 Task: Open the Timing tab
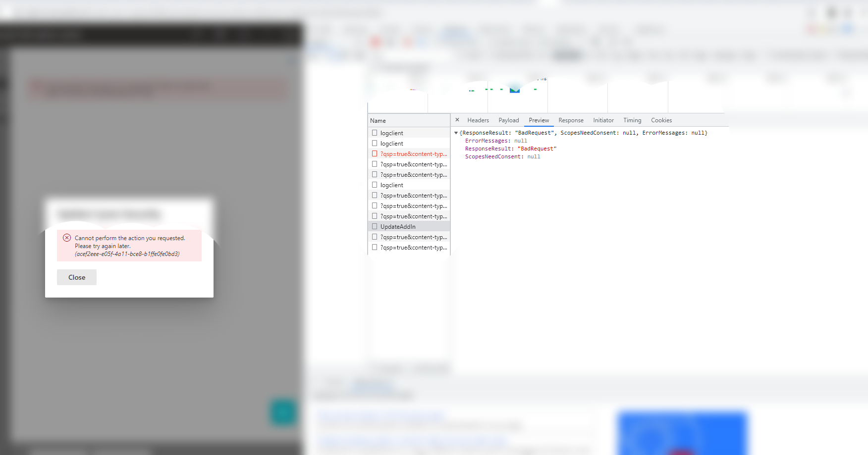click(632, 120)
